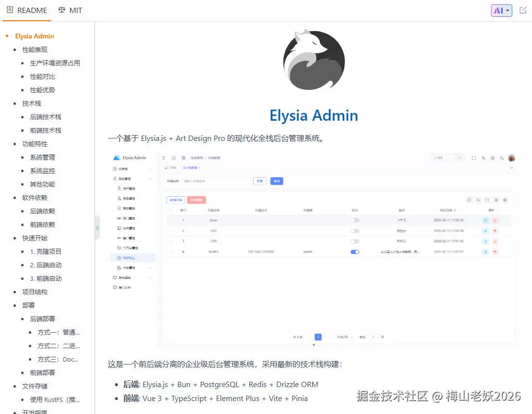The width and height of the screenshot is (532, 414).
Task: Open the 10条/页 page size dropdown
Action: click(x=345, y=337)
